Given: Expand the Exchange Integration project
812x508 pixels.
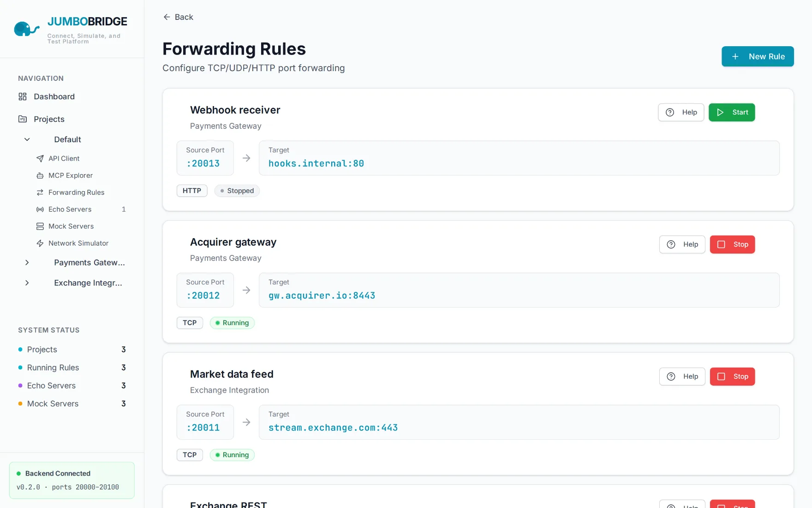Looking at the screenshot, I should tap(27, 283).
